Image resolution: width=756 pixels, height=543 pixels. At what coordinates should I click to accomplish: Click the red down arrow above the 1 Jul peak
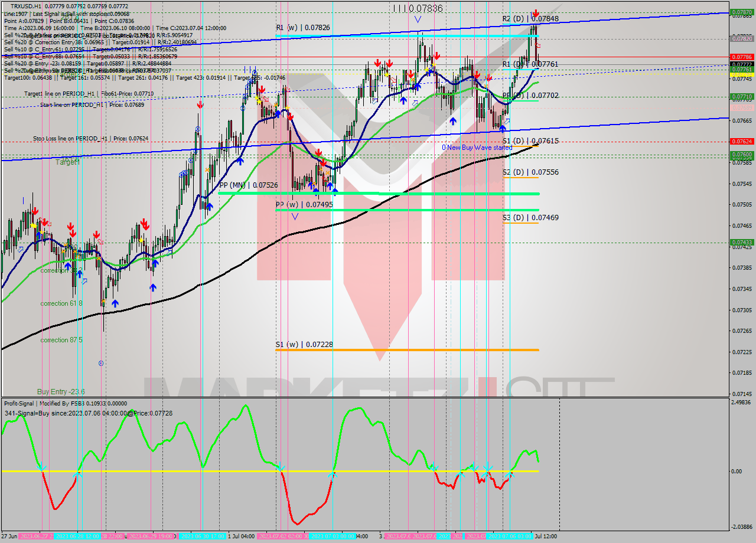262,89
